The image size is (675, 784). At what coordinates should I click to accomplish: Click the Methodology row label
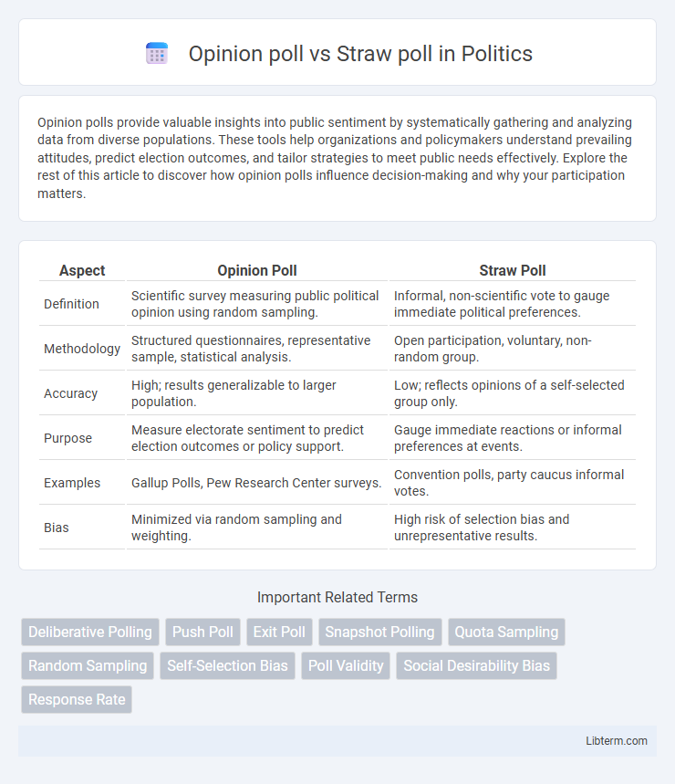[x=82, y=349]
